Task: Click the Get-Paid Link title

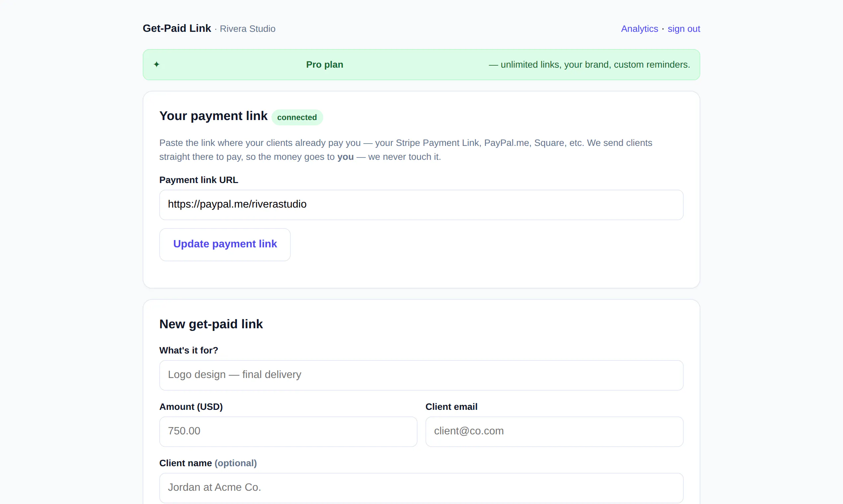Action: point(177,29)
